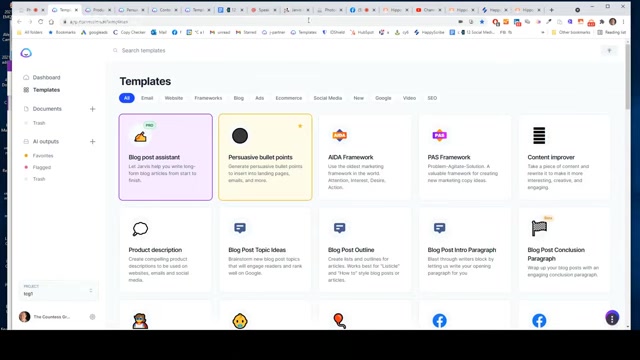Open the account settings gear icon
Image resolution: width=640 pixels, height=360 pixels.
pos(92,317)
